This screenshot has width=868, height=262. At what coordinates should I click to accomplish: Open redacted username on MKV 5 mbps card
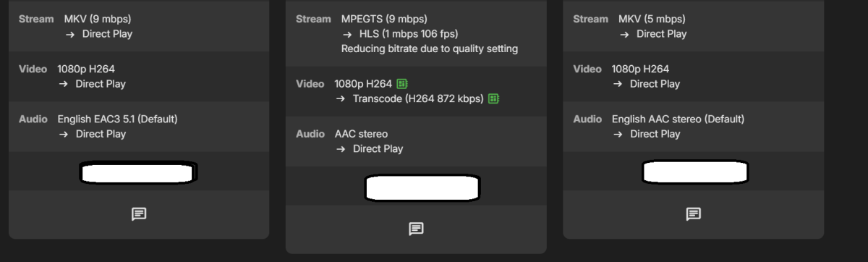pyautogui.click(x=695, y=172)
